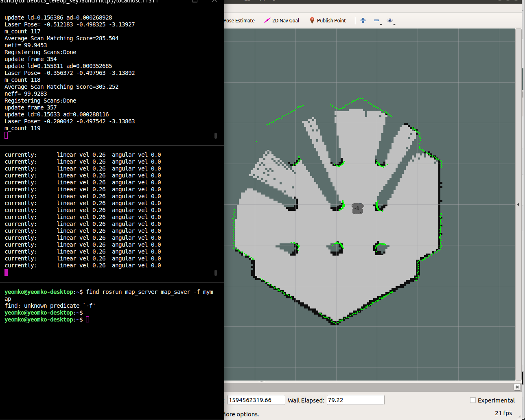
Task: Select the Publish Point tool
Action: point(328,20)
